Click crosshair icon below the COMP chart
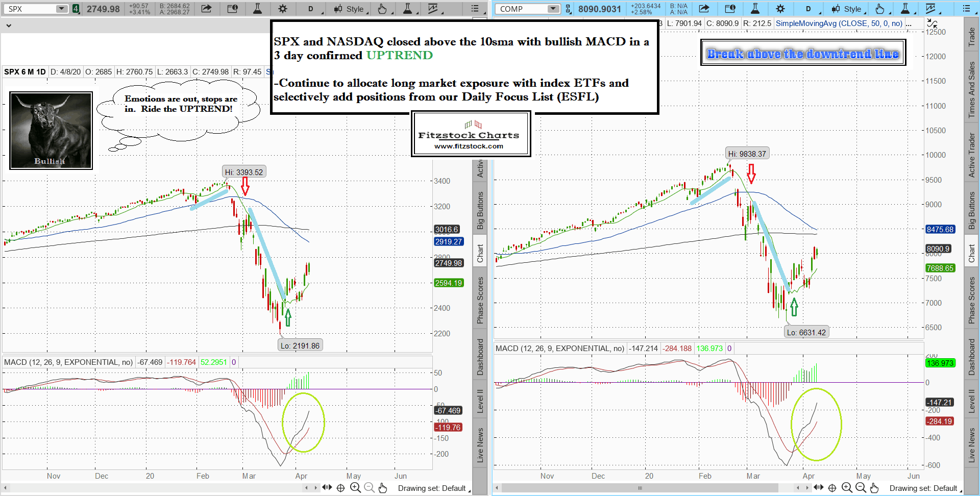This screenshot has width=980, height=496. [x=832, y=488]
